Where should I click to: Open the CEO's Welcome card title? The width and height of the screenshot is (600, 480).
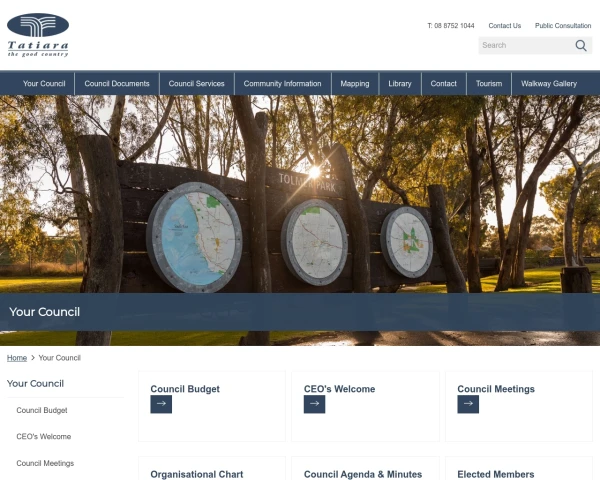pyautogui.click(x=339, y=389)
